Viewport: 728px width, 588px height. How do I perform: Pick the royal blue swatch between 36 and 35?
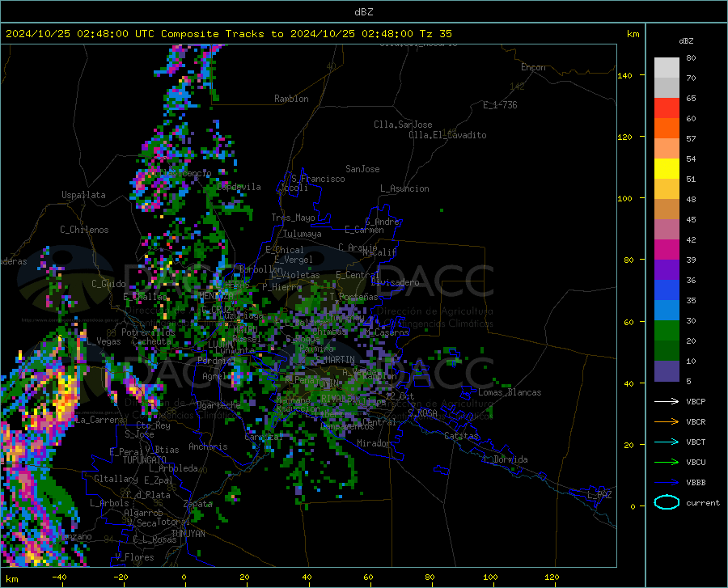[667, 290]
